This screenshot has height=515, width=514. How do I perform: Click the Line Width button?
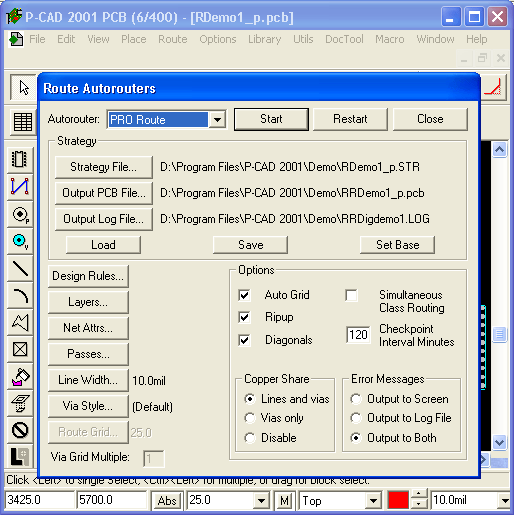click(88, 380)
